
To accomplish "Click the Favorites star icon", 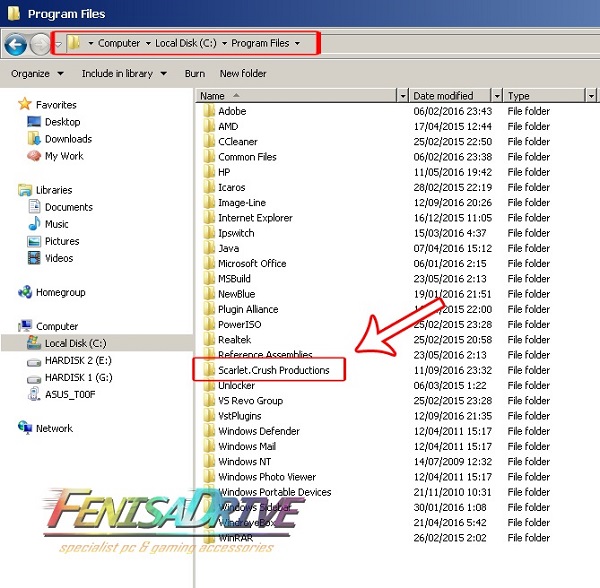I will point(24,104).
